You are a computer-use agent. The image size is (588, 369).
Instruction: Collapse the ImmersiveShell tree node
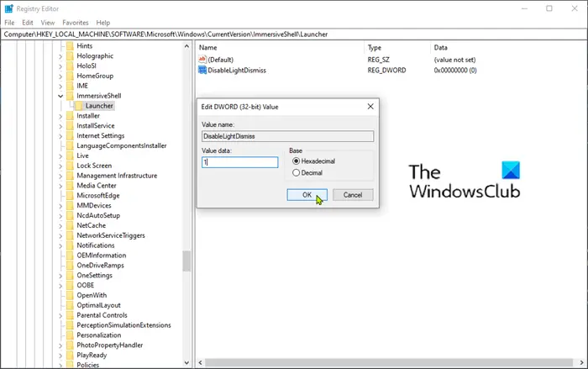click(60, 96)
